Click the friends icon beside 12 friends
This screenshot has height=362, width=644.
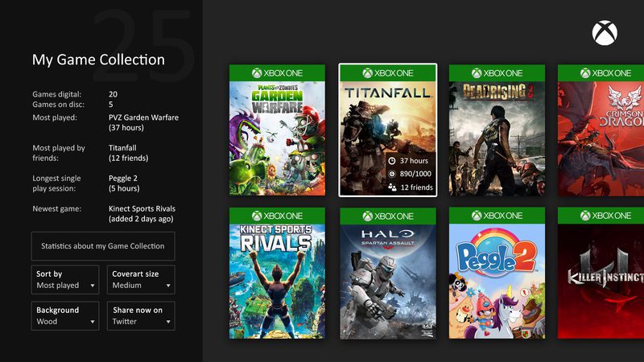pos(391,187)
